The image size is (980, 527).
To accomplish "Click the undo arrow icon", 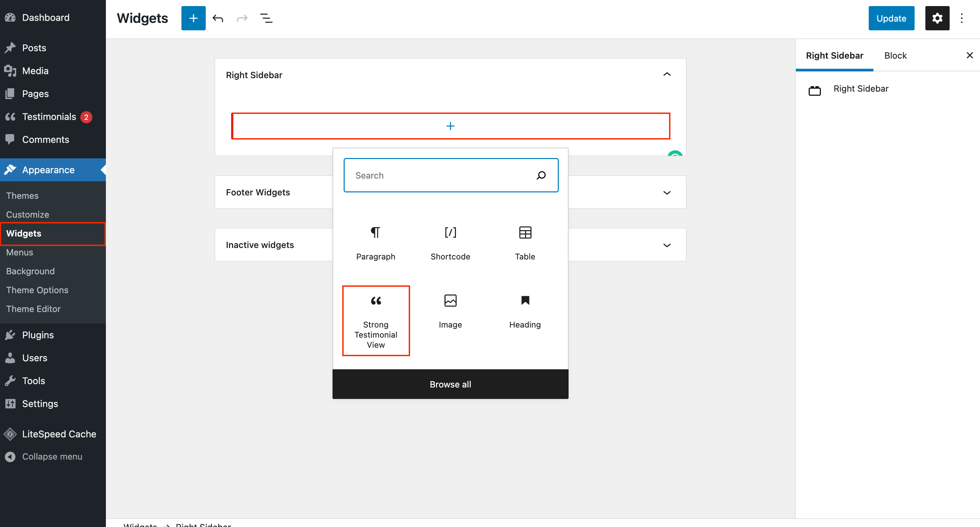I will pyautogui.click(x=218, y=18).
